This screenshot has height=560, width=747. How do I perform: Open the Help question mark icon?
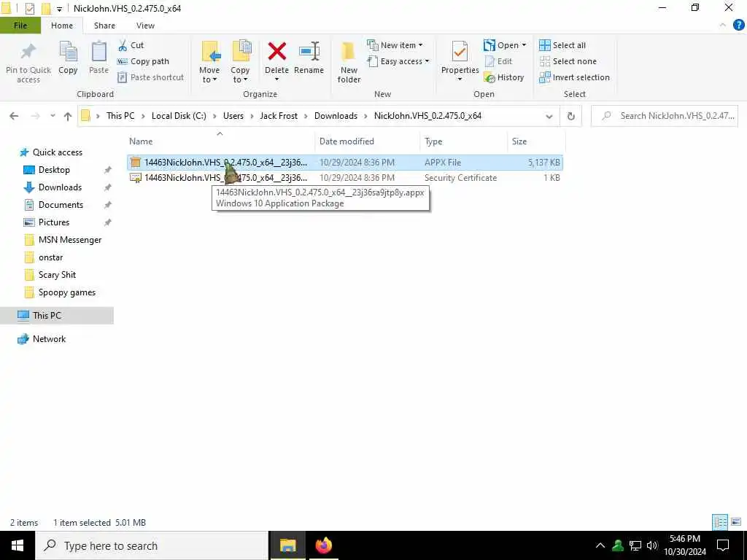click(738, 26)
